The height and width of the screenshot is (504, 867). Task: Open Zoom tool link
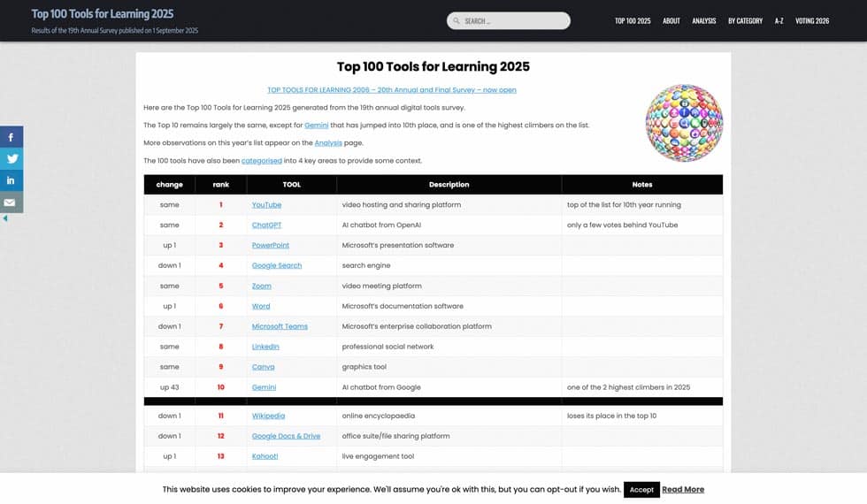click(262, 286)
